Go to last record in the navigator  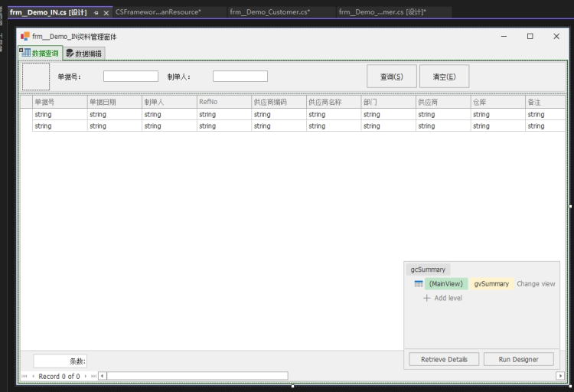94,377
